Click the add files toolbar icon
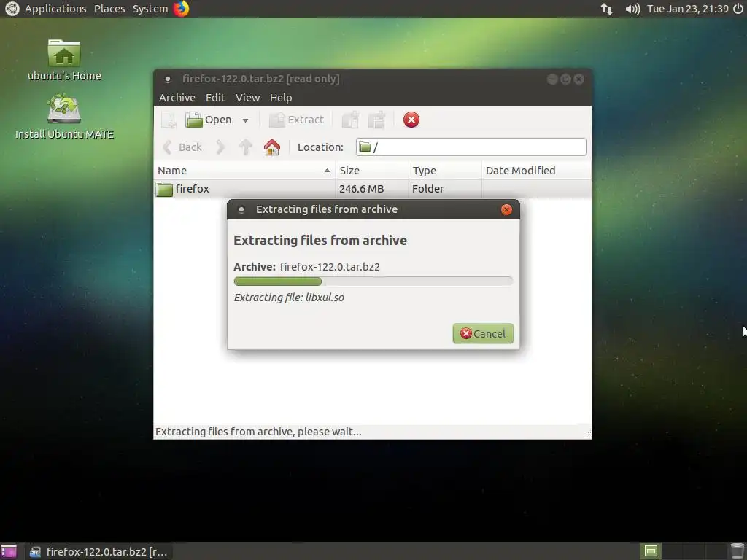Viewport: 747px width, 560px height. coord(350,120)
